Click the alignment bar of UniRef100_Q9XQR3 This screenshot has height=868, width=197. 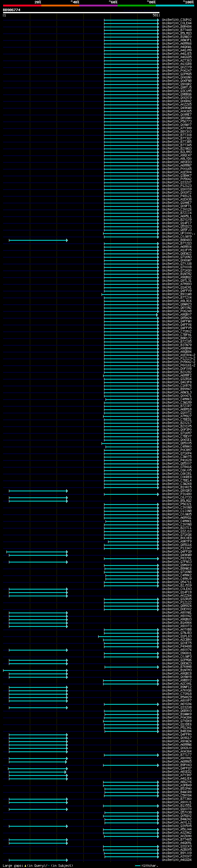[38, 491]
